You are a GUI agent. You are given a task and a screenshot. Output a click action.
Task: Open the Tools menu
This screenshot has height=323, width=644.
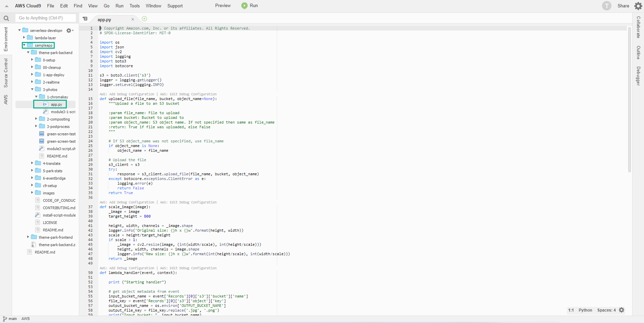pyautogui.click(x=135, y=6)
